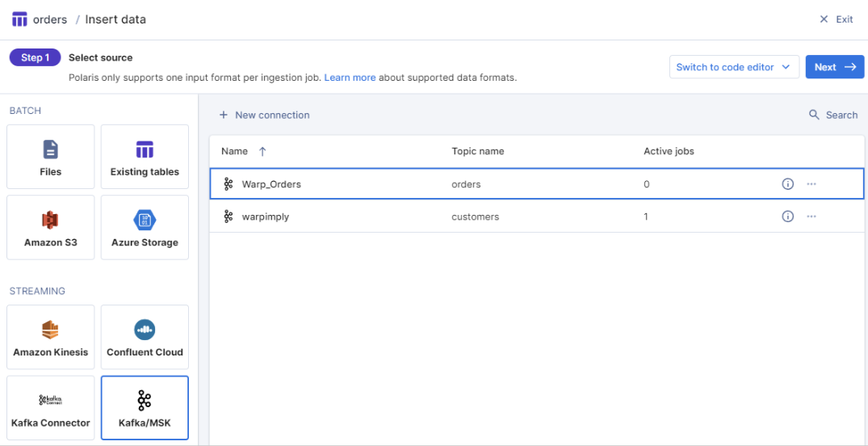Choose the Existing tables source tile
This screenshot has height=446, width=868.
pyautogui.click(x=145, y=157)
